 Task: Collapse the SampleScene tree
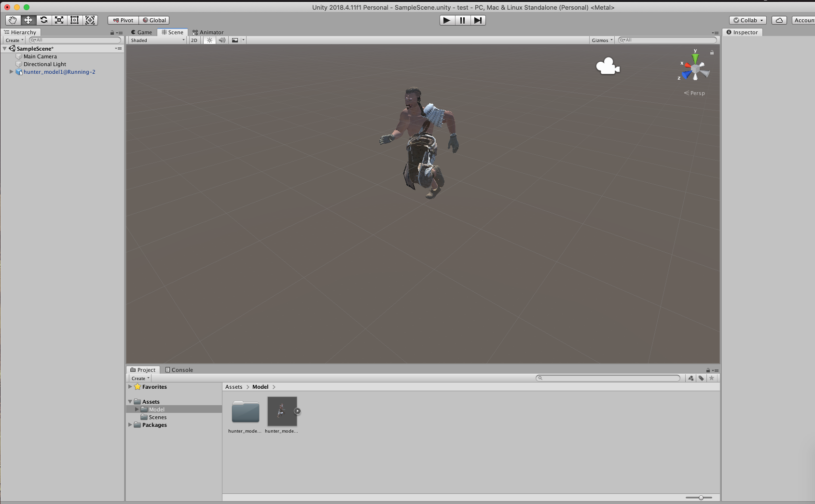[5, 48]
